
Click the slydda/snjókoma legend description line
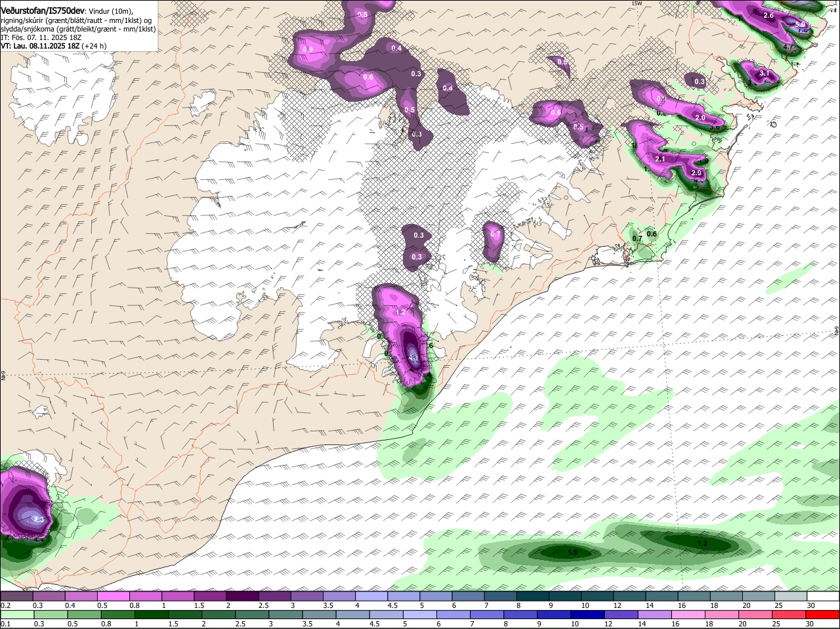click(78, 29)
